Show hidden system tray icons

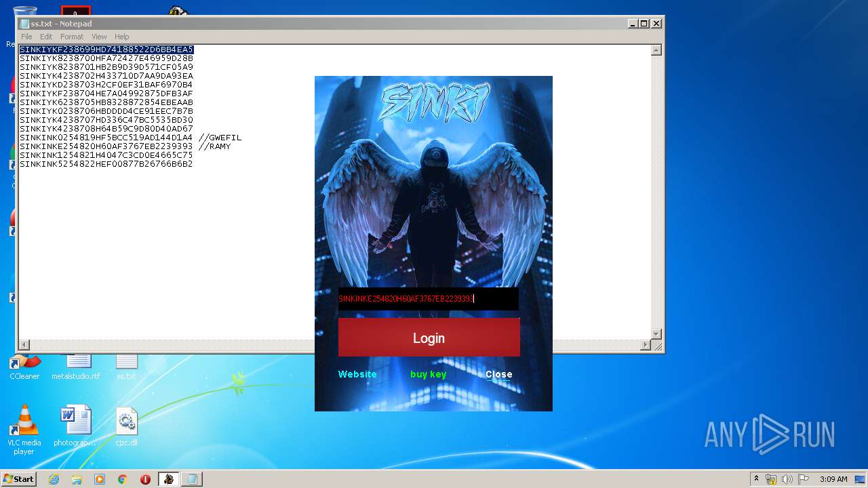[x=756, y=479]
